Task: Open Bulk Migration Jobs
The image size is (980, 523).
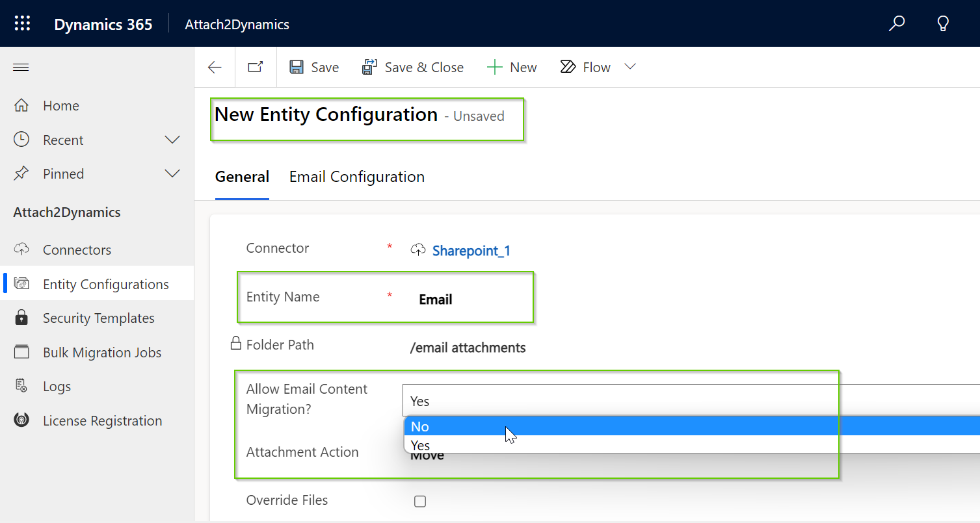Action: (x=101, y=351)
